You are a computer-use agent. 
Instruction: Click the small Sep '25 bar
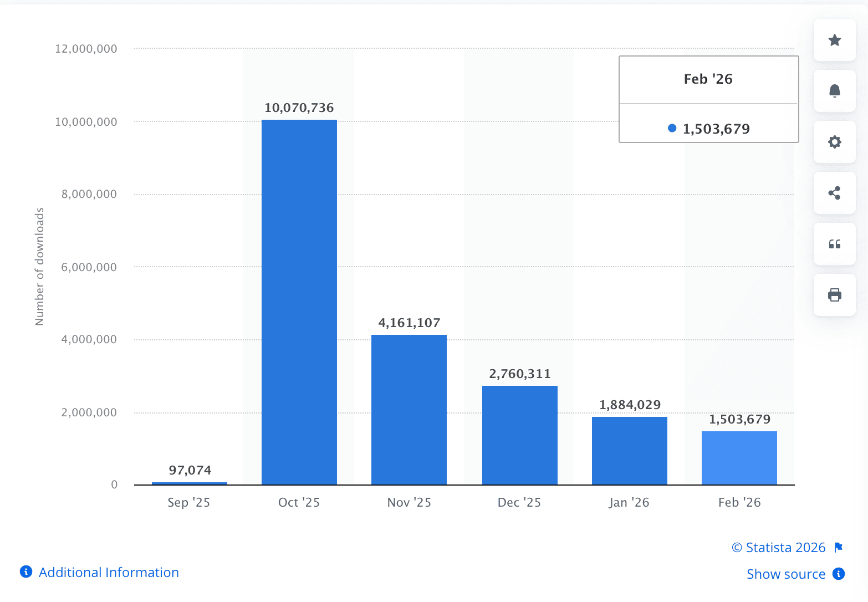tap(190, 483)
